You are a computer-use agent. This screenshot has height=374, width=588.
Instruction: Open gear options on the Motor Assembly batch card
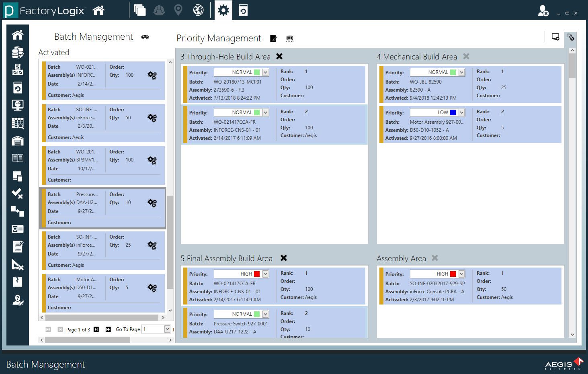coord(152,288)
